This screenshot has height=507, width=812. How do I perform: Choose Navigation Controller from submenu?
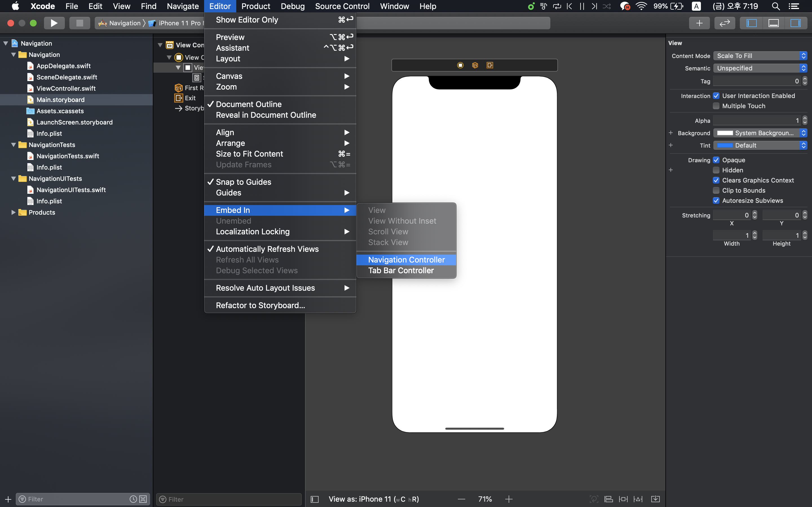pyautogui.click(x=406, y=259)
